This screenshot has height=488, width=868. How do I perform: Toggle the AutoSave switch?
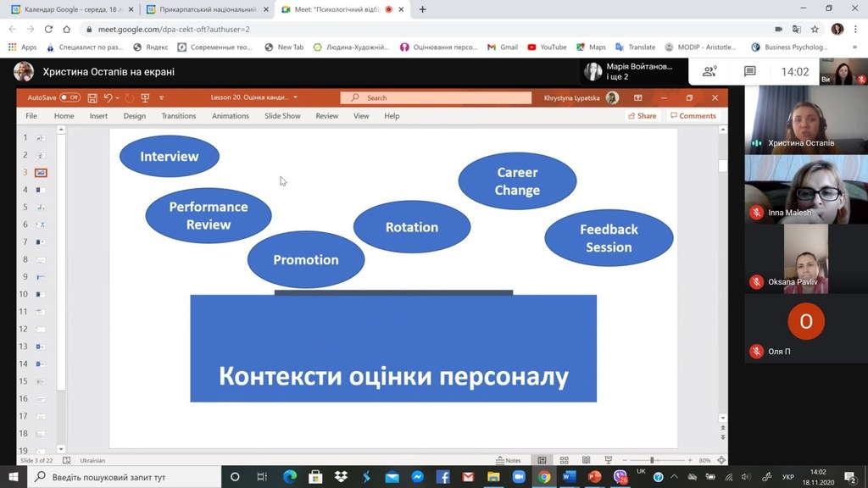(70, 98)
